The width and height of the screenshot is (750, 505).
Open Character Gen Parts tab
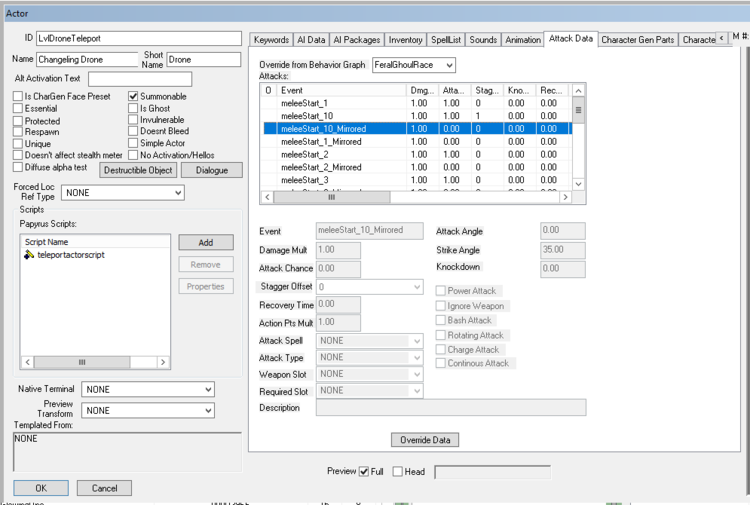[x=638, y=40]
